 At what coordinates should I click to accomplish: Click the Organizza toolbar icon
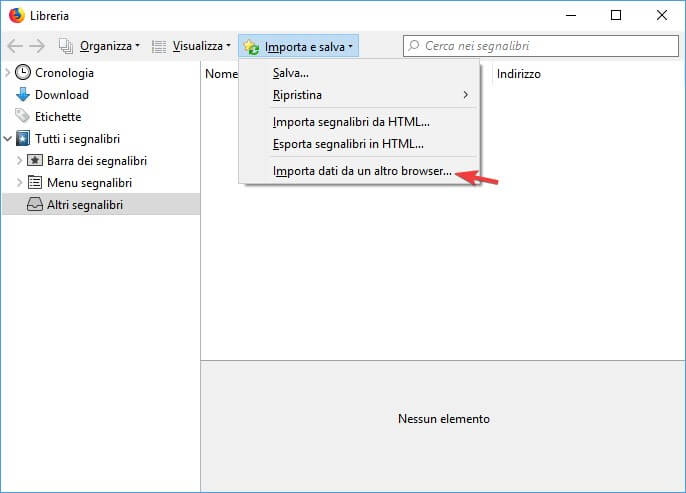tap(66, 46)
